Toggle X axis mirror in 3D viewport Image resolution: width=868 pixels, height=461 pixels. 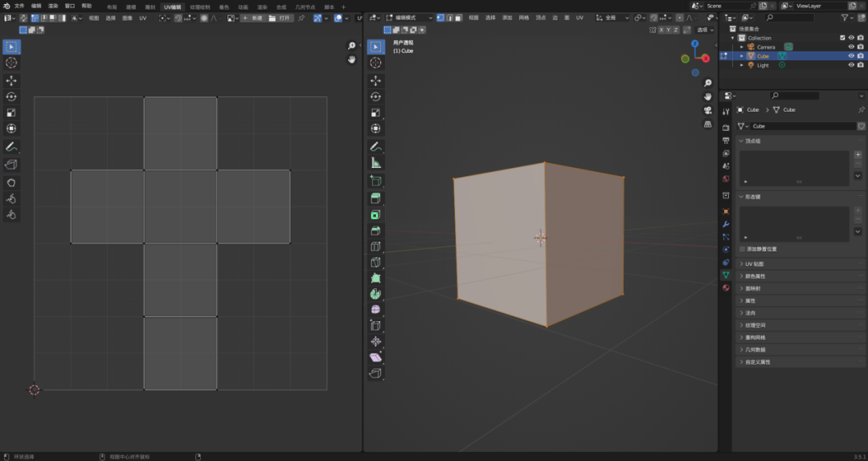pyautogui.click(x=661, y=30)
